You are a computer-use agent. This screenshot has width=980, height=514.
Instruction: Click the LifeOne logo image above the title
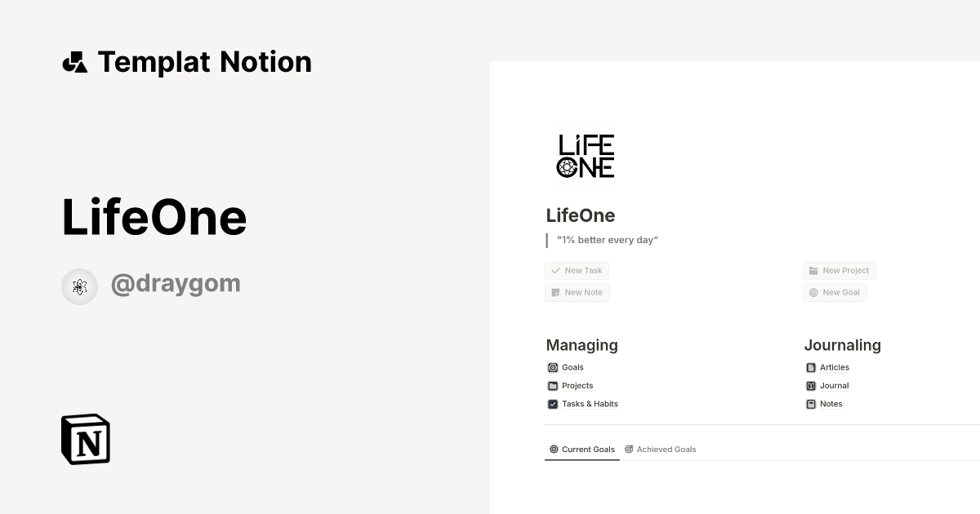pyautogui.click(x=585, y=156)
